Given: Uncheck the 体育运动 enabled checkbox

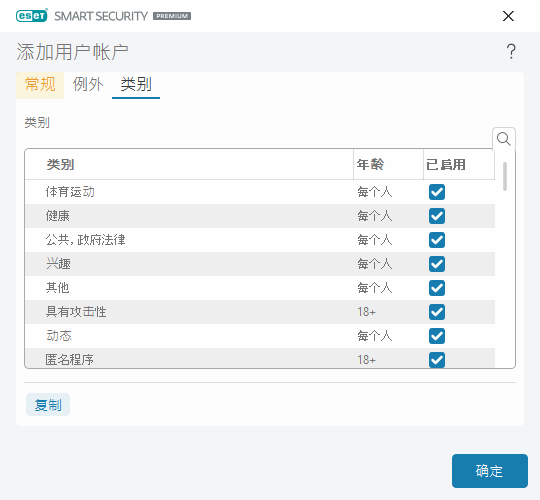Looking at the screenshot, I should 437,192.
